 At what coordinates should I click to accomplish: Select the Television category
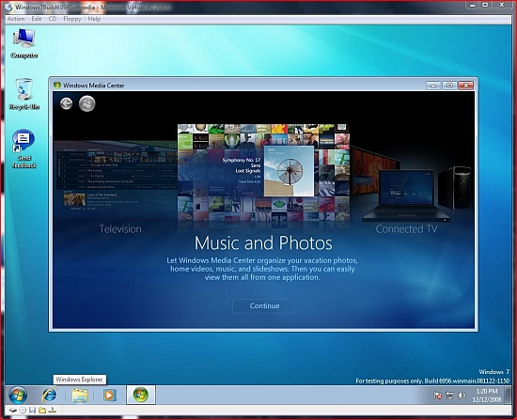(120, 228)
